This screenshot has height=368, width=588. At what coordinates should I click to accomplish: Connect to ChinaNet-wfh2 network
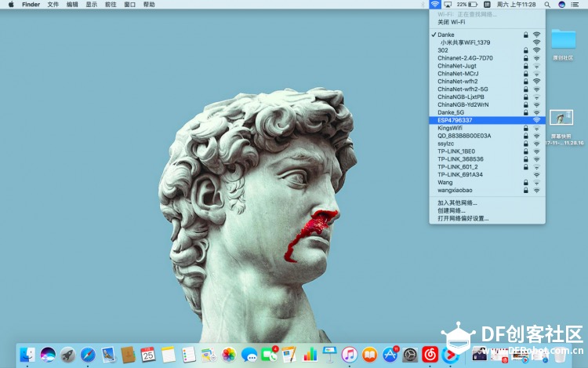point(487,82)
